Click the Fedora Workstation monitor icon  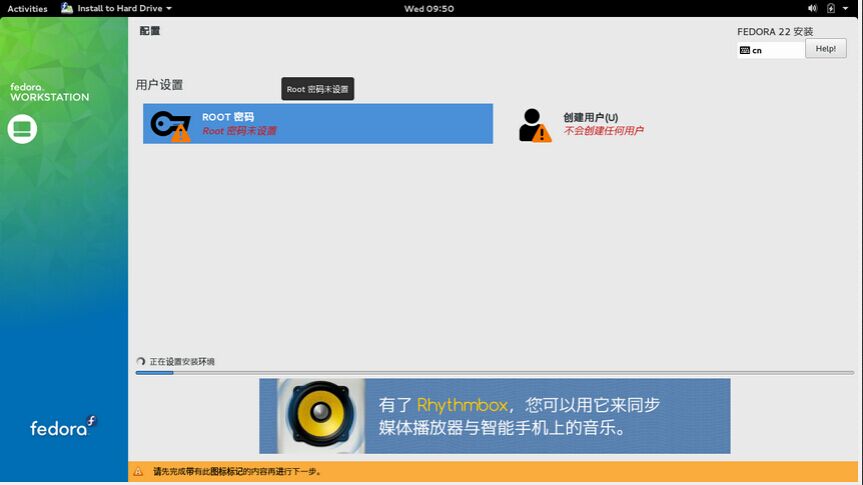pyautogui.click(x=22, y=129)
